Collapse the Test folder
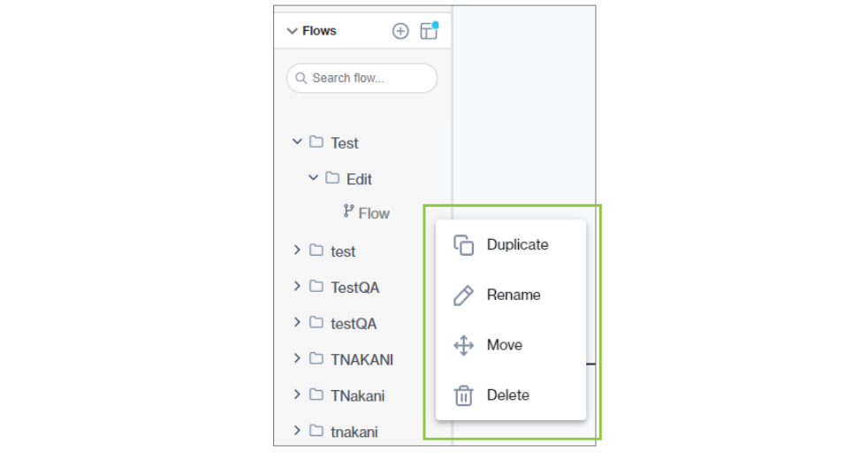The height and width of the screenshot is (453, 868). [297, 142]
